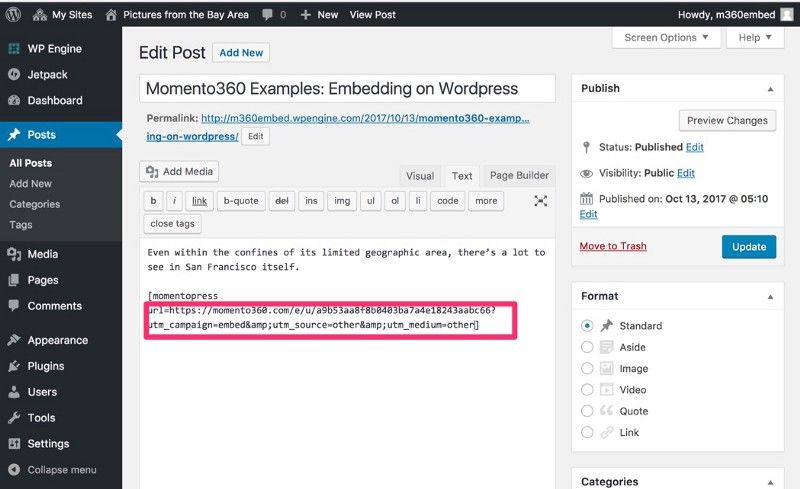Insert italic tag with i button

pyautogui.click(x=174, y=201)
